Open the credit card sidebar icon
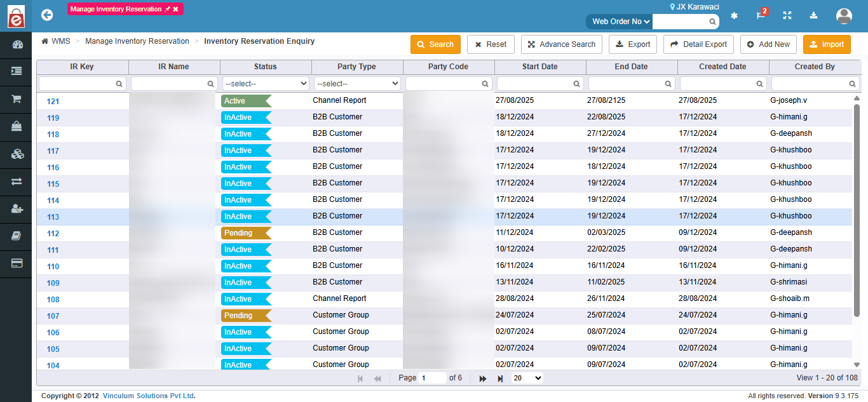The height and width of the screenshot is (402, 868). (17, 263)
